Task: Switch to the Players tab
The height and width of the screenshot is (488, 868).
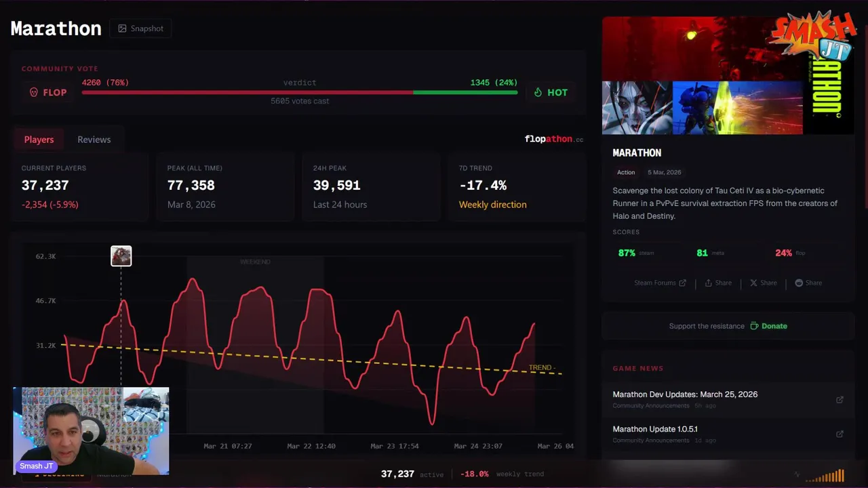Action: [x=39, y=139]
